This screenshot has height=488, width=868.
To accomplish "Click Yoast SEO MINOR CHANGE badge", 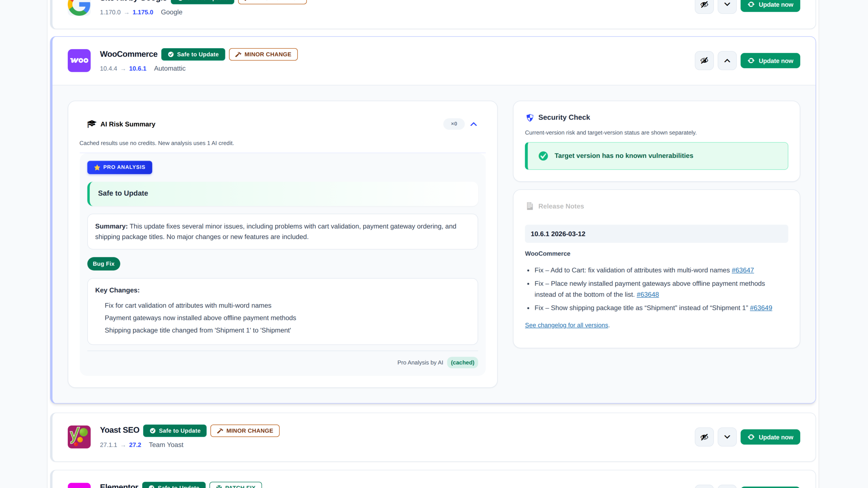I will coord(245,431).
